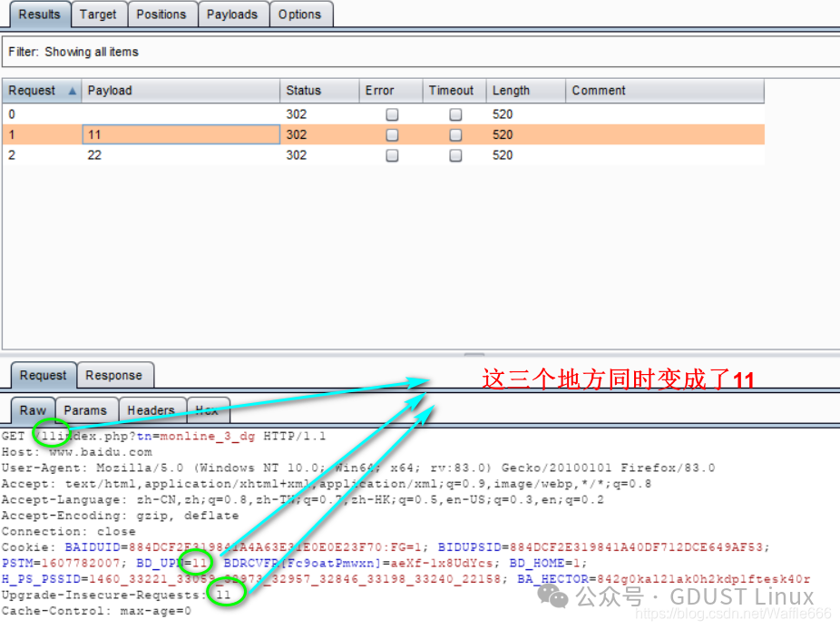Switch to the Headers view

151,410
